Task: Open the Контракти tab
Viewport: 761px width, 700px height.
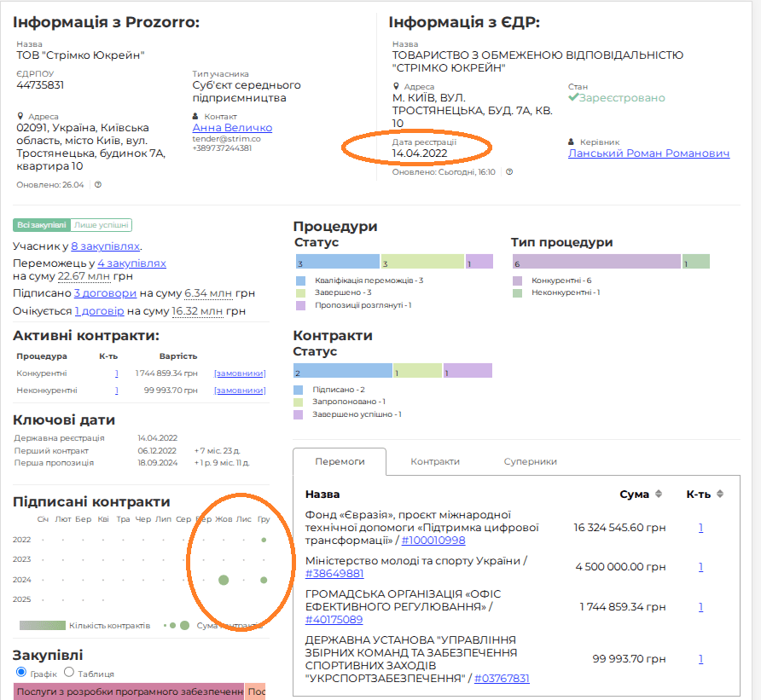Action: tap(435, 461)
